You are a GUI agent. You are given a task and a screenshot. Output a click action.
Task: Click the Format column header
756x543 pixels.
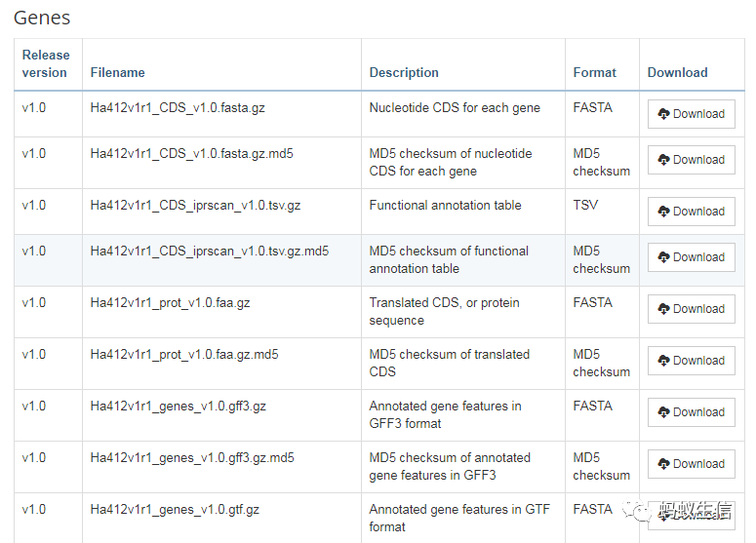tap(594, 72)
